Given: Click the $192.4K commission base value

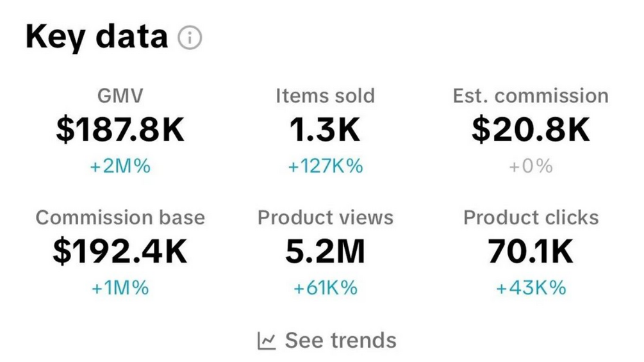Looking at the screenshot, I should [x=120, y=251].
